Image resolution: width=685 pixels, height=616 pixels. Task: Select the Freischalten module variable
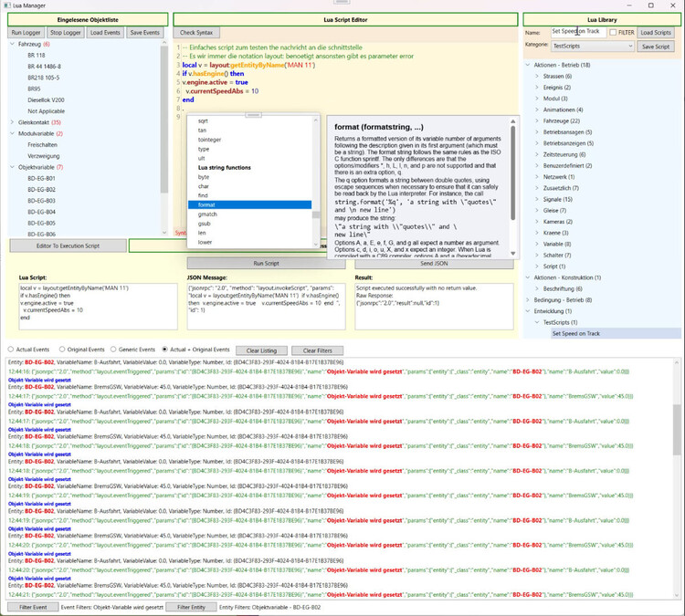pyautogui.click(x=42, y=145)
